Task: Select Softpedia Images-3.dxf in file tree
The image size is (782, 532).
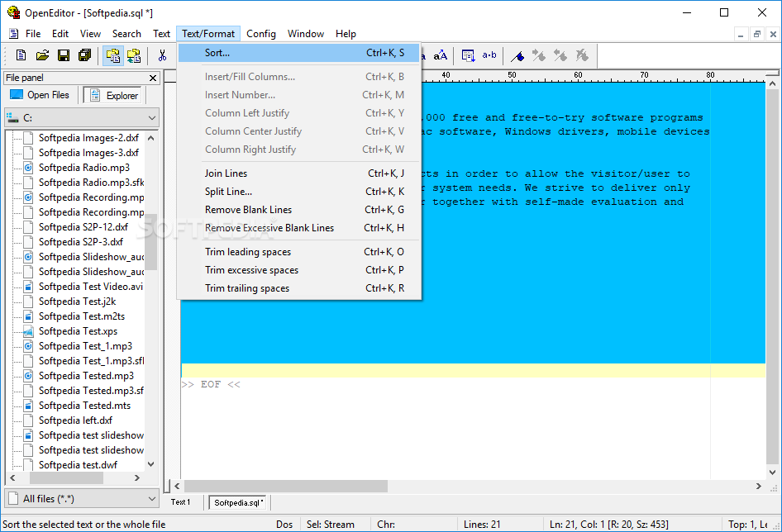Action: pyautogui.click(x=88, y=153)
